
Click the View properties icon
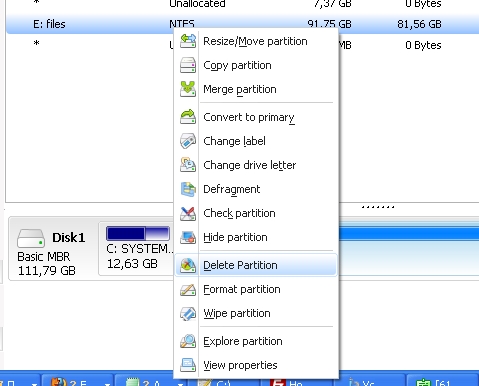(x=188, y=365)
